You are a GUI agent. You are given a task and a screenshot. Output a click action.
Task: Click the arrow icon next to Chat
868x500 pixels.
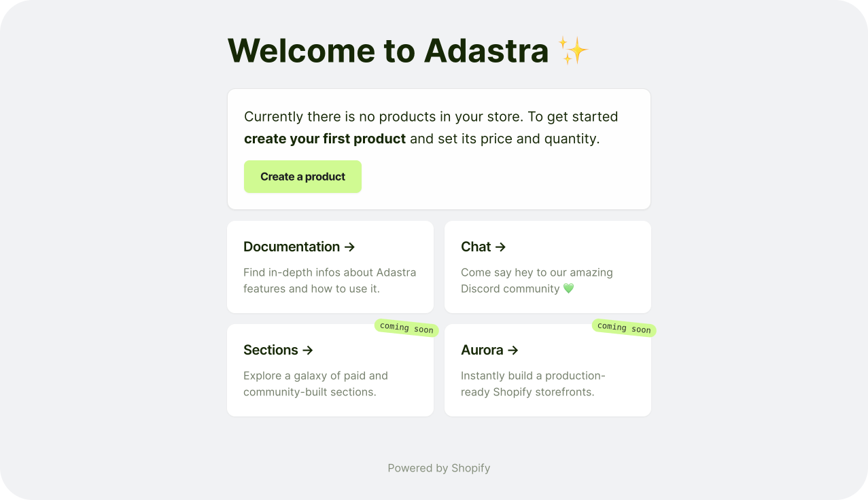tap(500, 247)
